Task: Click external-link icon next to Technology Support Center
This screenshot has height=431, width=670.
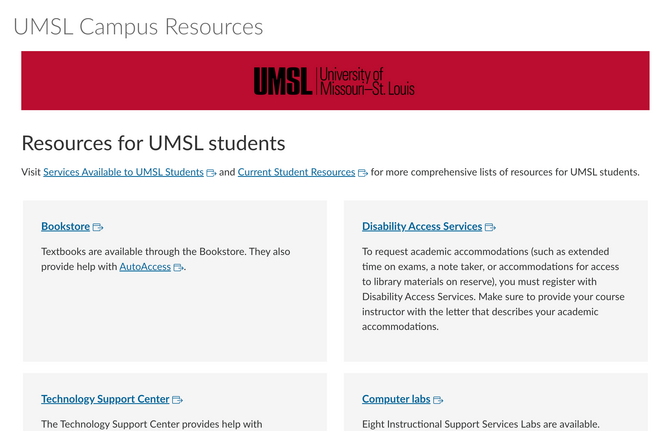Action: tap(177, 400)
